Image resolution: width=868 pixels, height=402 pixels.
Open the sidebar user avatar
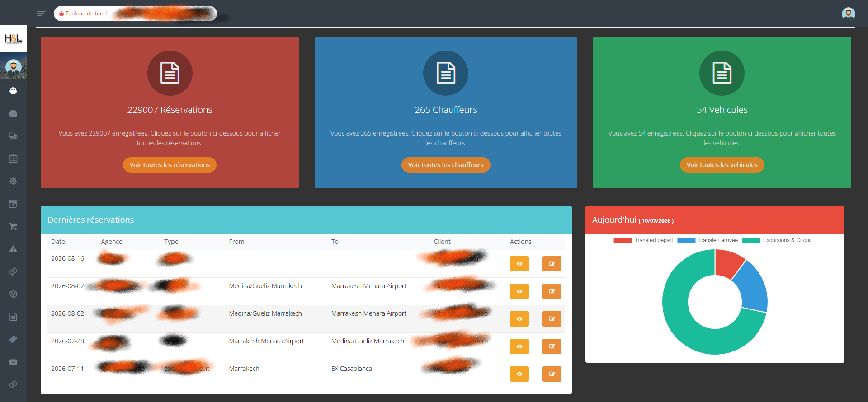click(14, 67)
